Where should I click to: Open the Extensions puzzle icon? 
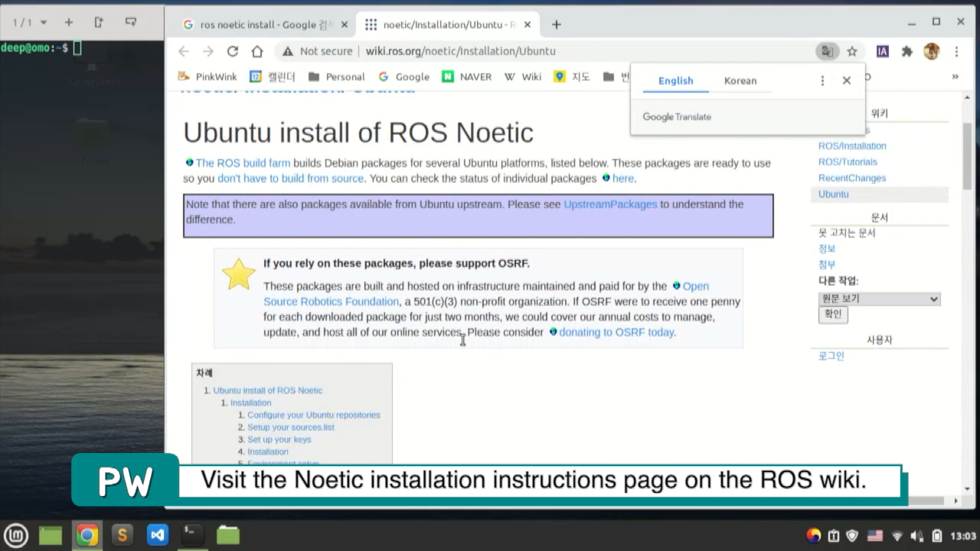(907, 51)
